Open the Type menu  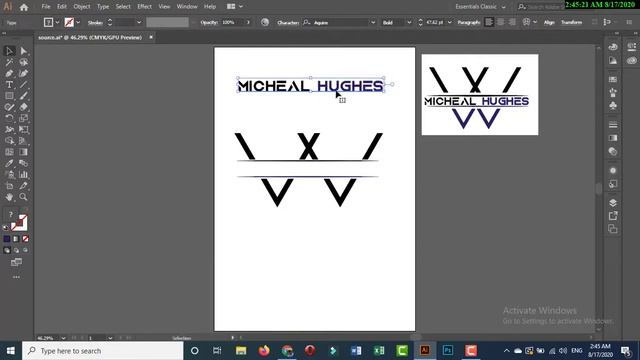103,7
